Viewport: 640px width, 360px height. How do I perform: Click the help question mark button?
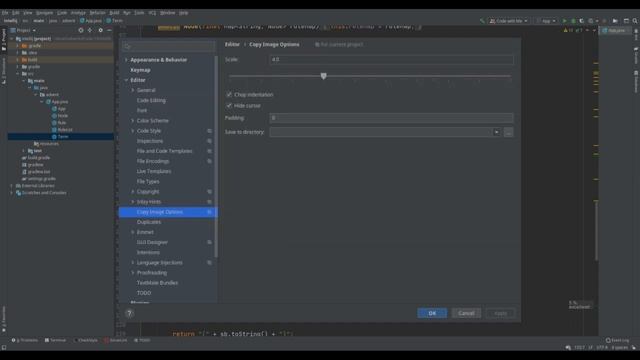[x=129, y=313]
